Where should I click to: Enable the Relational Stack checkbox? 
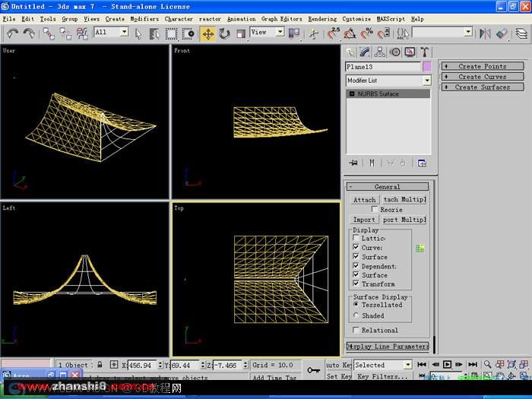(356, 330)
